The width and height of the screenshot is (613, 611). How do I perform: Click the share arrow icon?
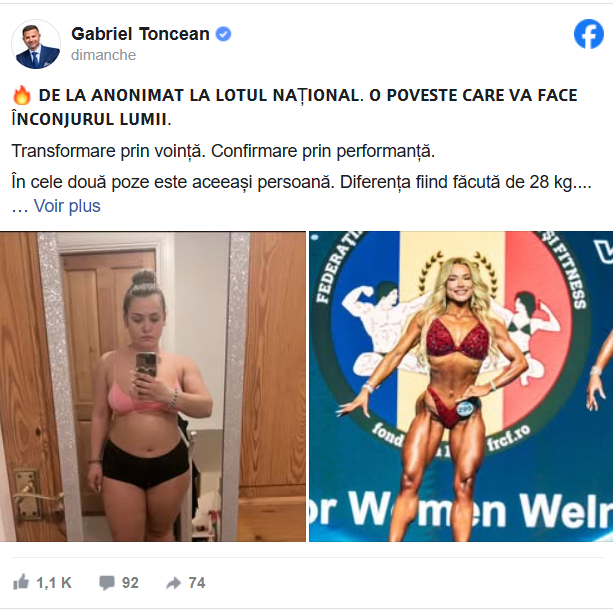click(173, 583)
